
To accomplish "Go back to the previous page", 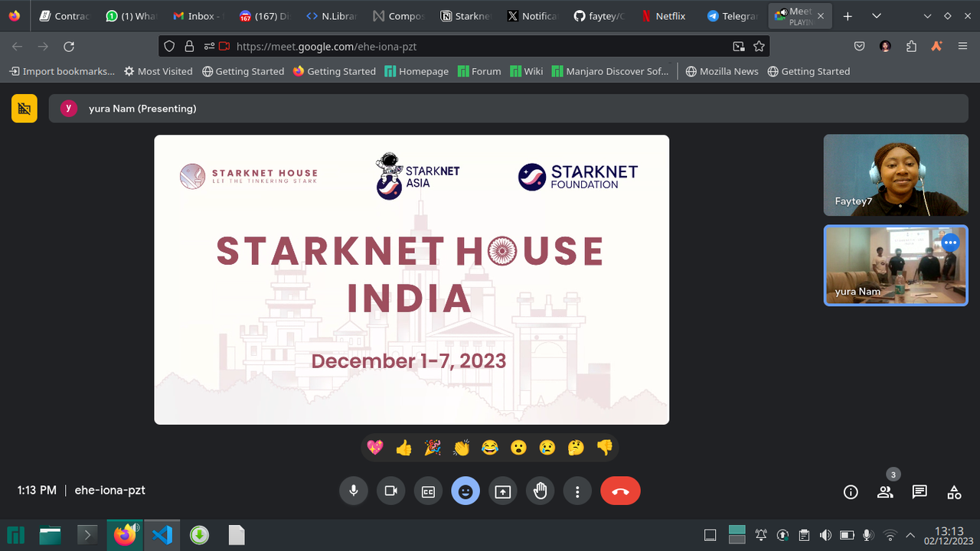I will tap(18, 47).
